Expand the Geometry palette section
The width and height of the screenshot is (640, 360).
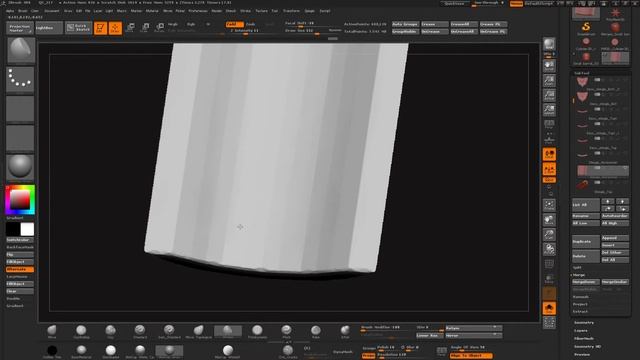click(584, 323)
